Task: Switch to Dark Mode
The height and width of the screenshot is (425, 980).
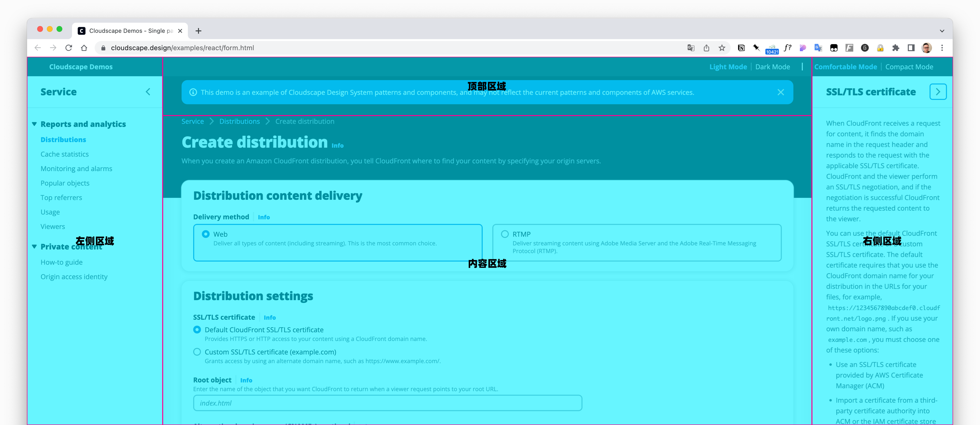Action: pos(772,67)
